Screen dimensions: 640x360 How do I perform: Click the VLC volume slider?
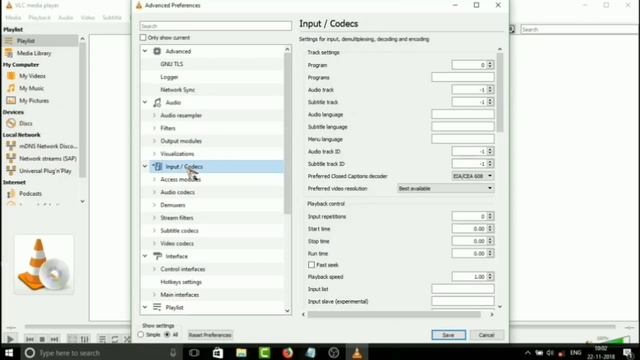(612, 340)
